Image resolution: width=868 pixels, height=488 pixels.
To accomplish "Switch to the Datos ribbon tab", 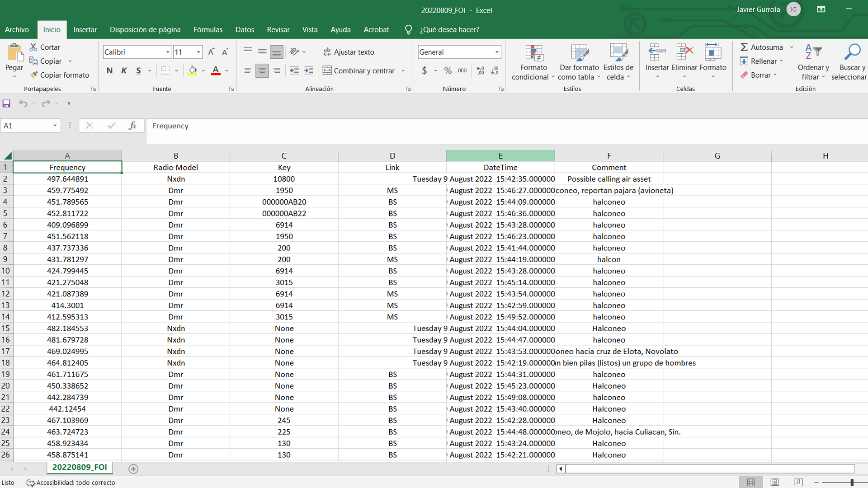I will coord(244,29).
